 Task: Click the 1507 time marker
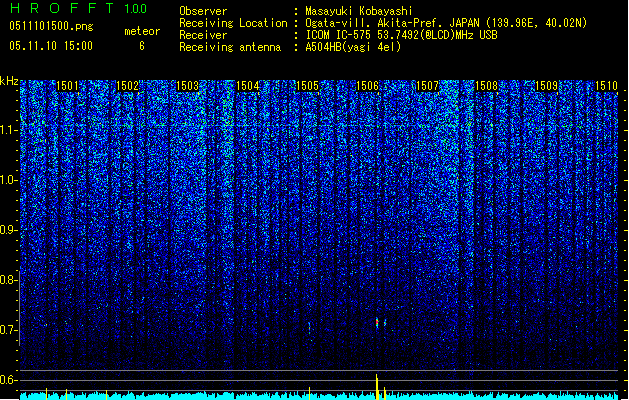click(x=427, y=86)
